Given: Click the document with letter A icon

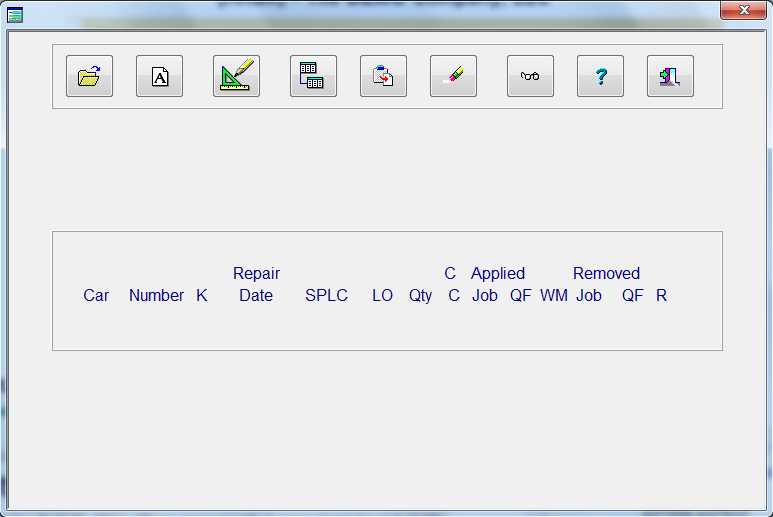Looking at the screenshot, I should (x=159, y=76).
